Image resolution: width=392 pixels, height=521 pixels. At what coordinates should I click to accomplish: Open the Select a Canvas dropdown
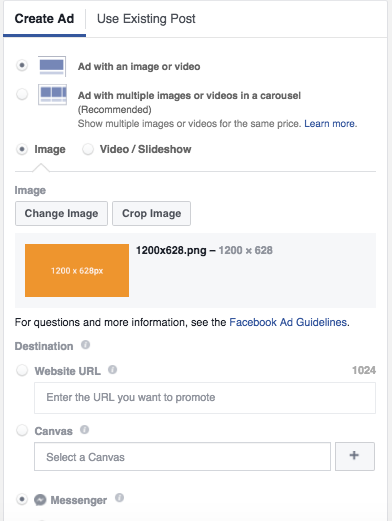[x=182, y=457]
